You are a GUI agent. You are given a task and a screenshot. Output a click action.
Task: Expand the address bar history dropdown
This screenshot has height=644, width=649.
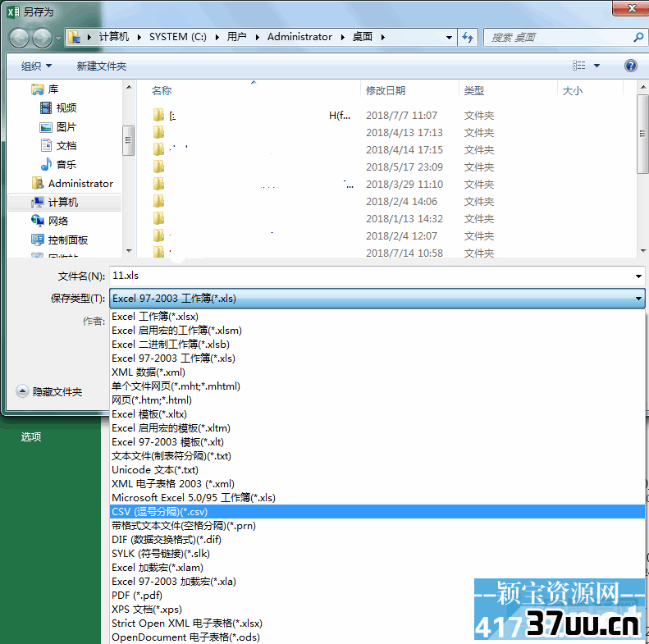[x=449, y=37]
